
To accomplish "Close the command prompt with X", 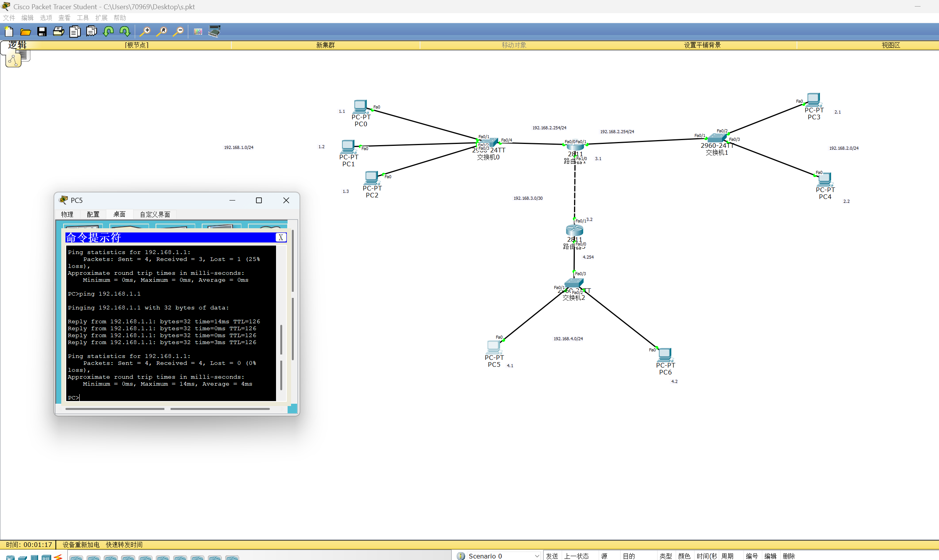I will [281, 237].
